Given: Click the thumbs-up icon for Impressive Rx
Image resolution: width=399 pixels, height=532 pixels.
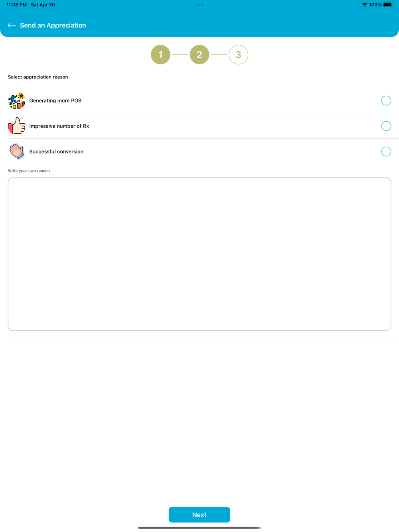Looking at the screenshot, I should point(17,126).
